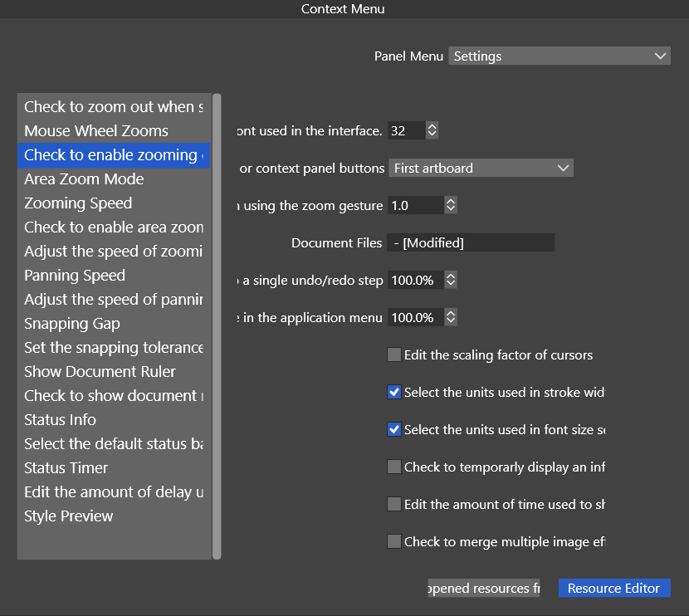The image size is (689, 616).
Task: Enable Edit the scaling factor of cursors checkbox
Action: click(394, 355)
